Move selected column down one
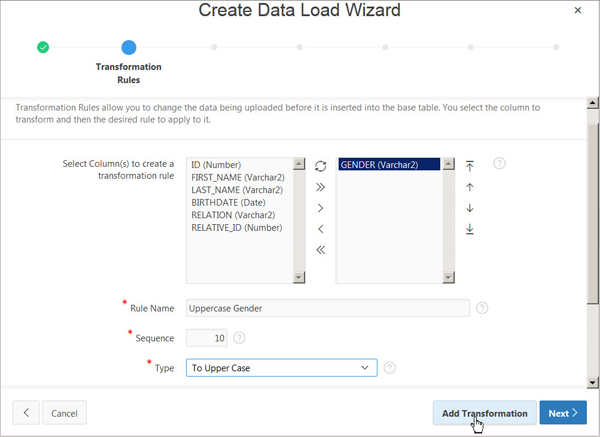600x437 pixels. pyautogui.click(x=470, y=208)
